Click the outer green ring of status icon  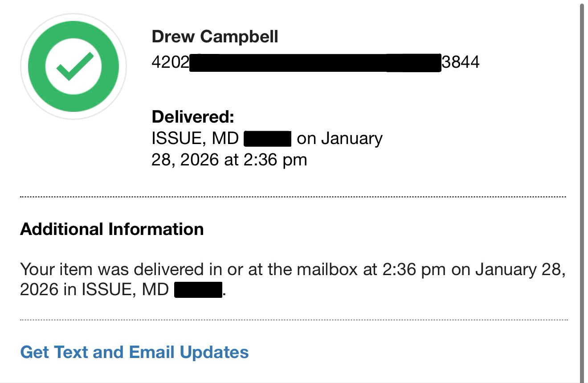coord(36,67)
